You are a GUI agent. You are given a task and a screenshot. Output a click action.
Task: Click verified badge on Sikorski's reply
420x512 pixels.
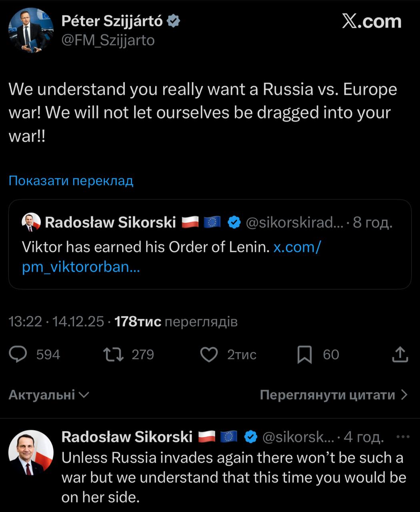coord(250,437)
